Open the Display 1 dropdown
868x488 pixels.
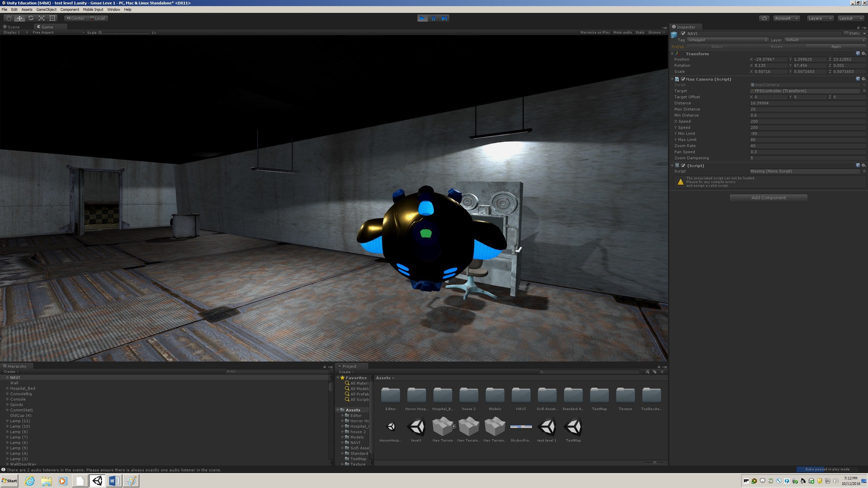click(16, 33)
